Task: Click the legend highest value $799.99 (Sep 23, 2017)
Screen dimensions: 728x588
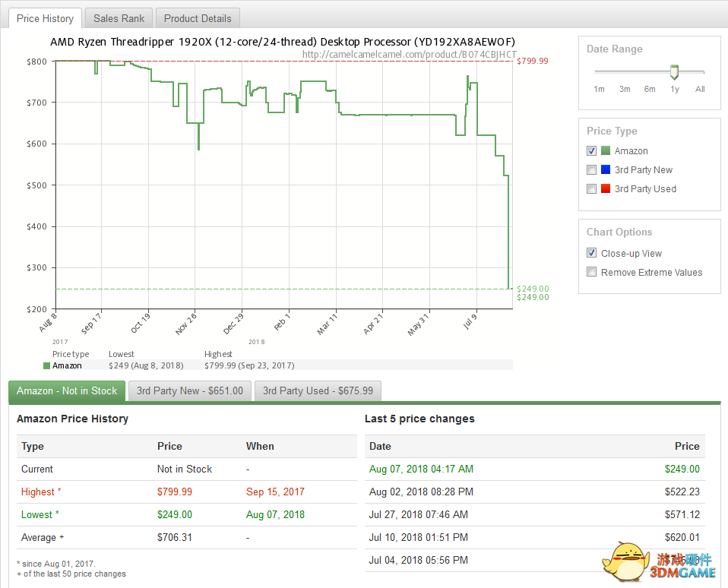Action: pos(249,365)
